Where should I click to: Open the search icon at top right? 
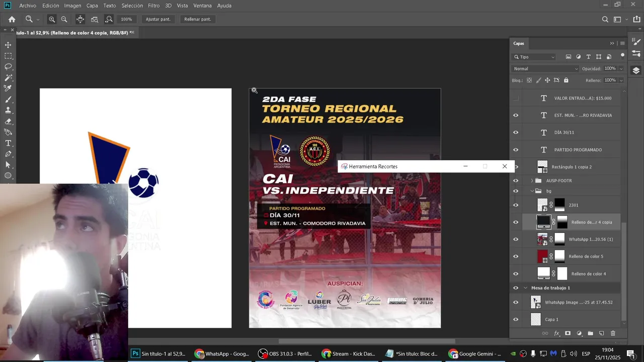point(605,19)
